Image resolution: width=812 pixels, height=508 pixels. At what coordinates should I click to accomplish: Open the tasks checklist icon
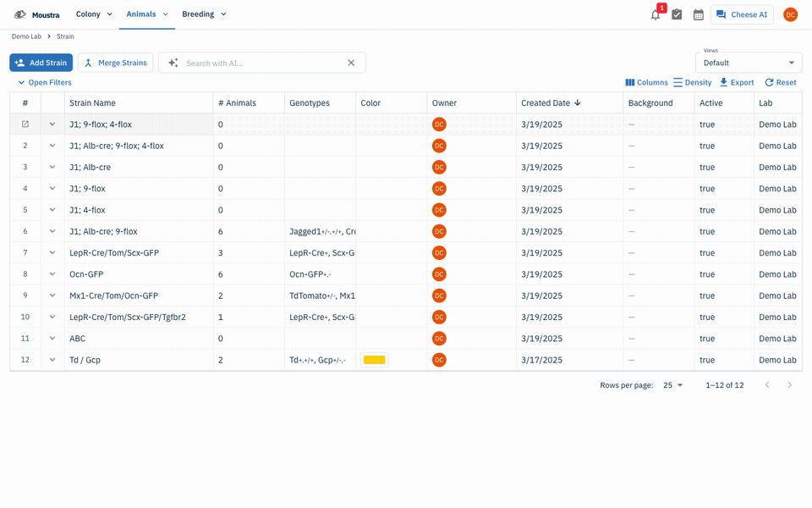[677, 14]
